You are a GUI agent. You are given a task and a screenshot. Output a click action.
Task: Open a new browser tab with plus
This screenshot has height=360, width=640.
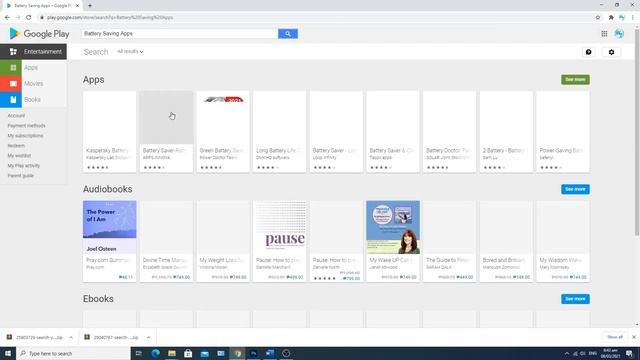click(90, 6)
